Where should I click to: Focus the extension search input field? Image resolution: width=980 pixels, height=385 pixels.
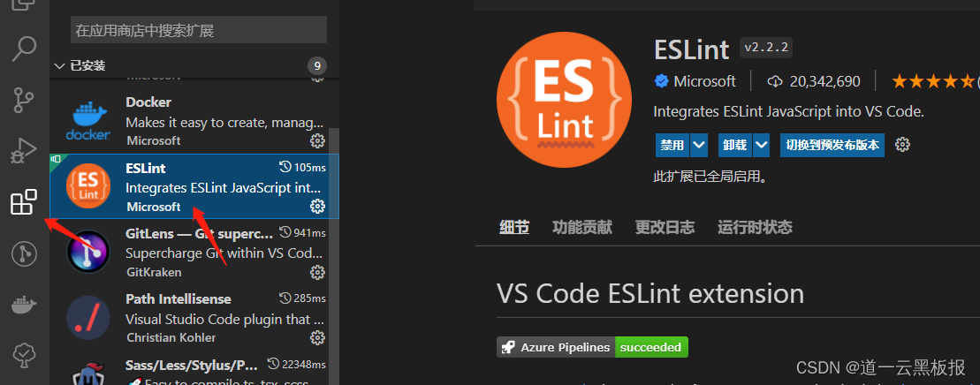click(199, 30)
